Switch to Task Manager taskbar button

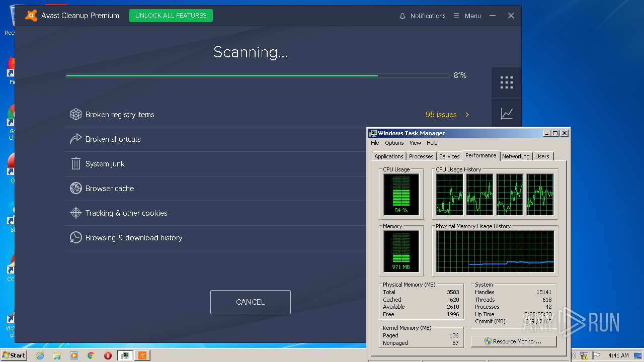(x=125, y=355)
